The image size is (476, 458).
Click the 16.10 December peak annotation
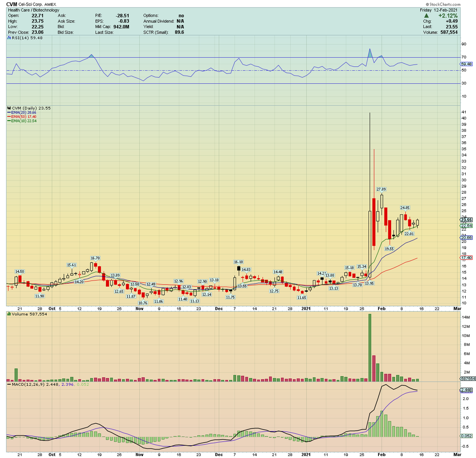pyautogui.click(x=238, y=262)
